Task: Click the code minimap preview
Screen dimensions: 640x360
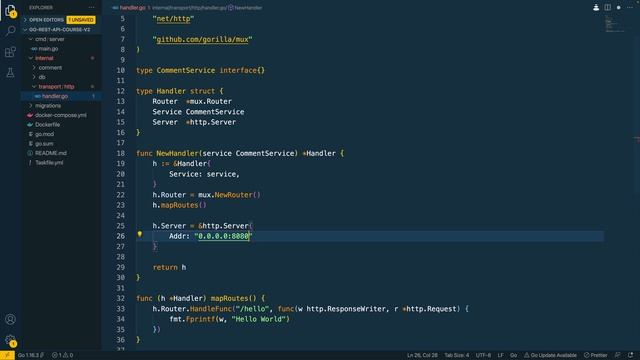Action: (x=615, y=24)
